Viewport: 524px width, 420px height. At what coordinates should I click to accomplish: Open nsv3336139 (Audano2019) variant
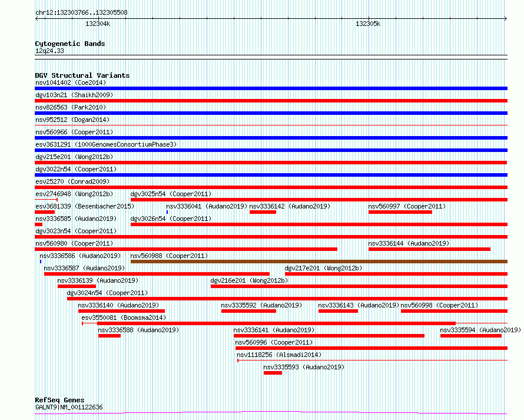[98, 280]
